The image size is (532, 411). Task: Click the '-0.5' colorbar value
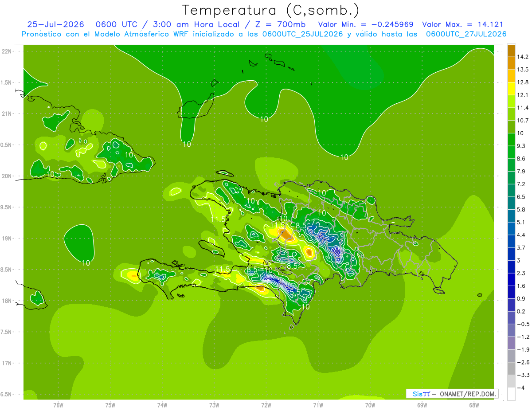tap(524, 324)
